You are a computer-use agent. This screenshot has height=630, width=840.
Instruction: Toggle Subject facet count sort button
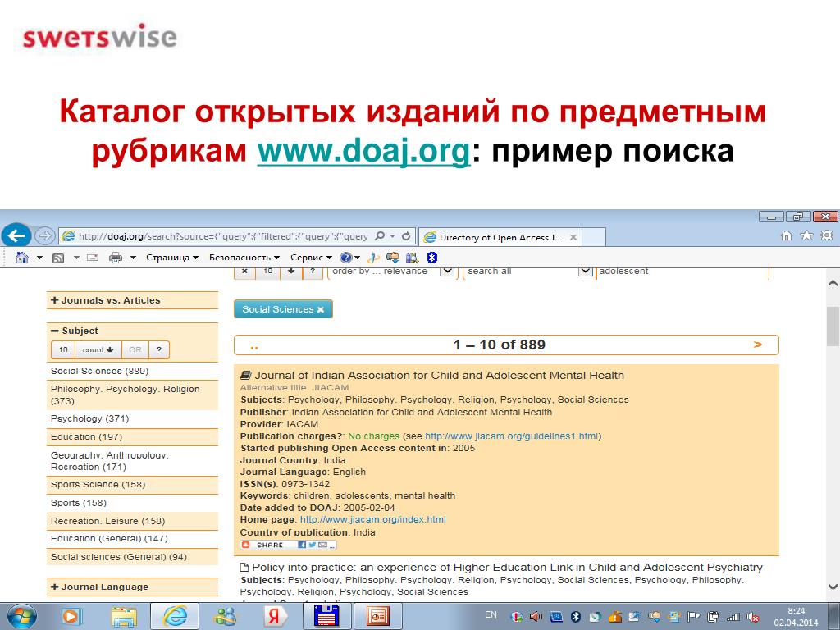coord(98,349)
